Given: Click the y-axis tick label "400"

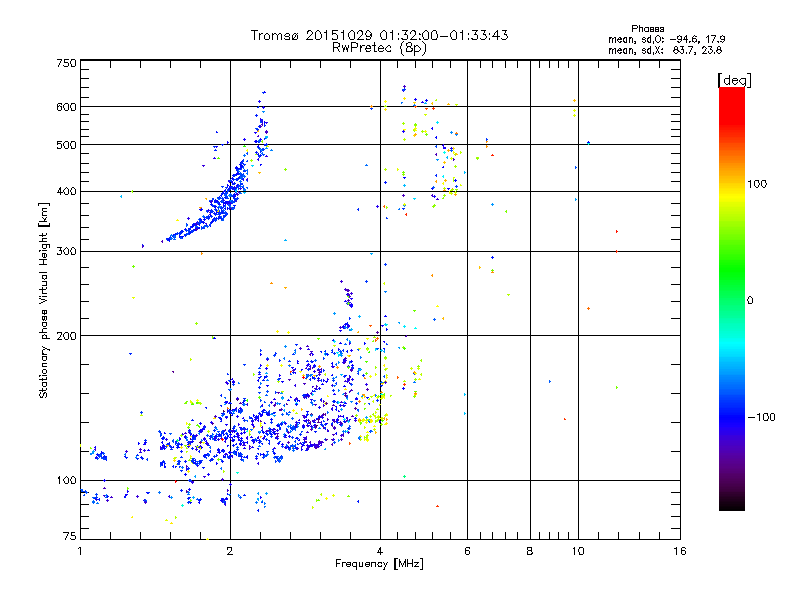Looking at the screenshot, I should [x=66, y=192].
